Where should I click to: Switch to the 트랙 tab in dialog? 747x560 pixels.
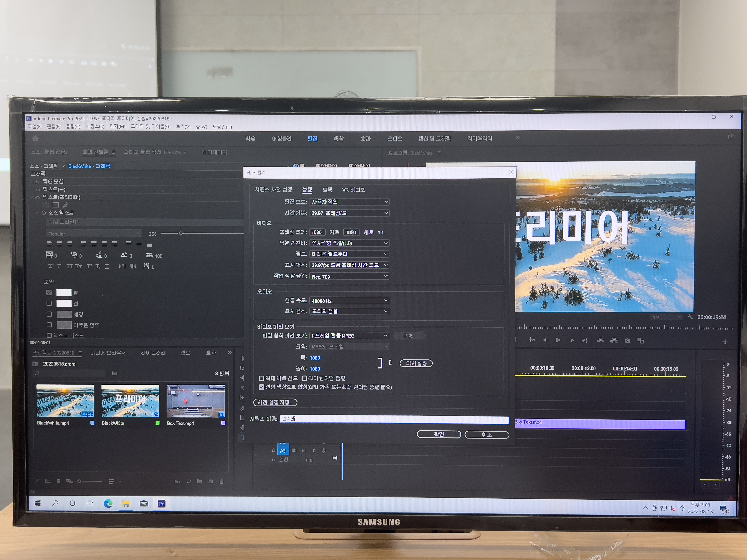coord(327,190)
